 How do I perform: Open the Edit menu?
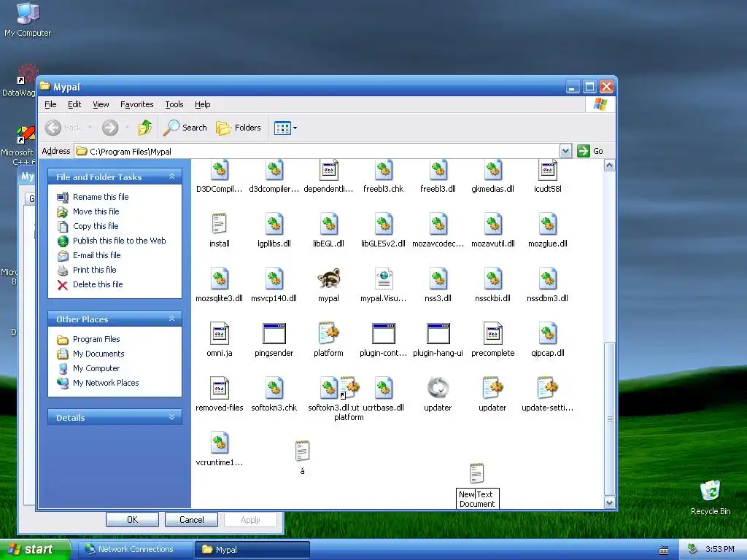click(x=74, y=104)
